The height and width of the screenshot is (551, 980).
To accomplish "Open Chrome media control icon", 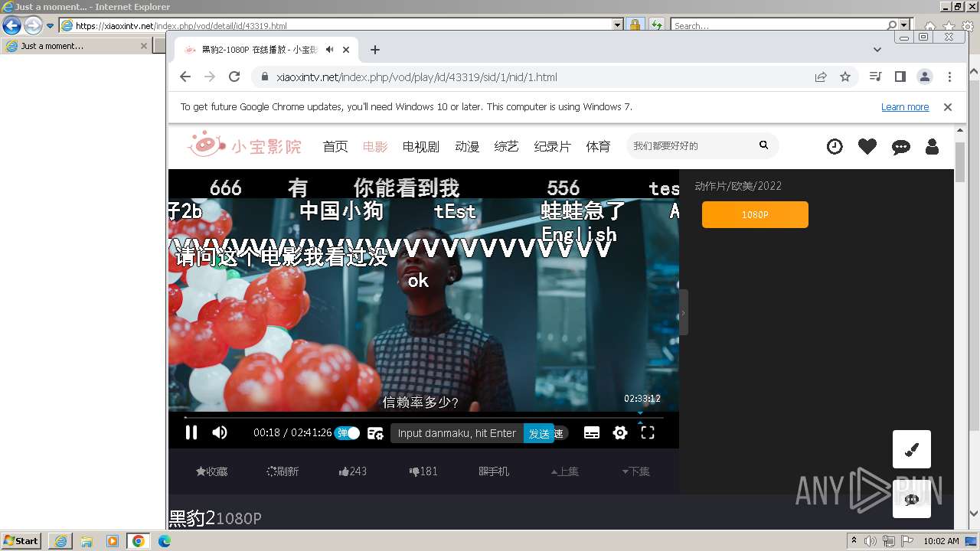I will point(876,77).
